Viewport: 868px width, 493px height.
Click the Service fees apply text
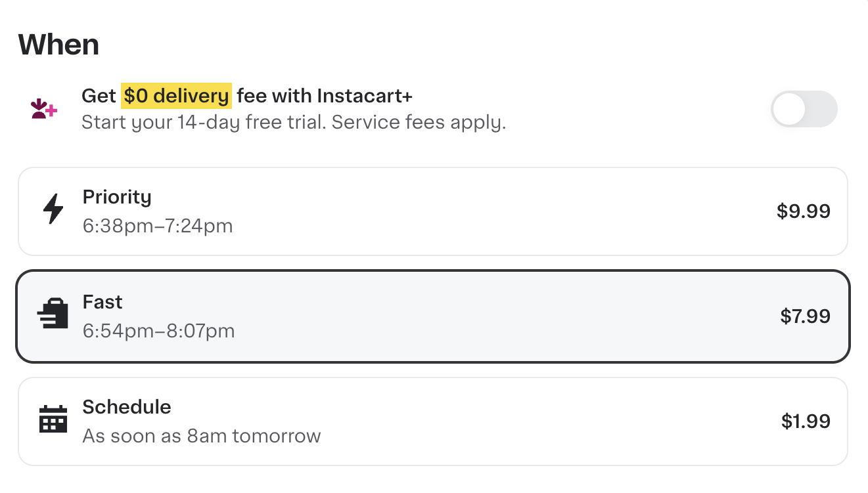coord(419,122)
